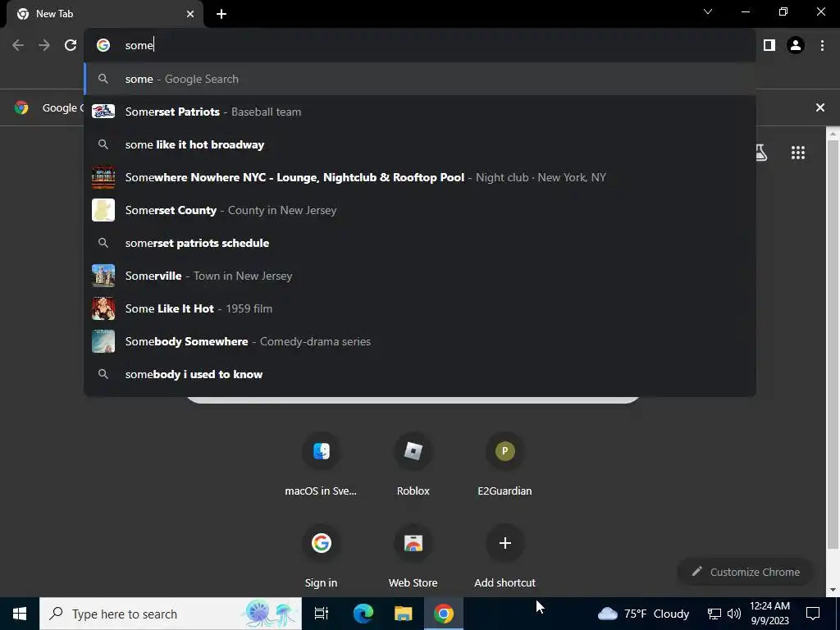Screen dimensions: 840x630
Task: Open a new tab with plus button
Action: pos(221,14)
